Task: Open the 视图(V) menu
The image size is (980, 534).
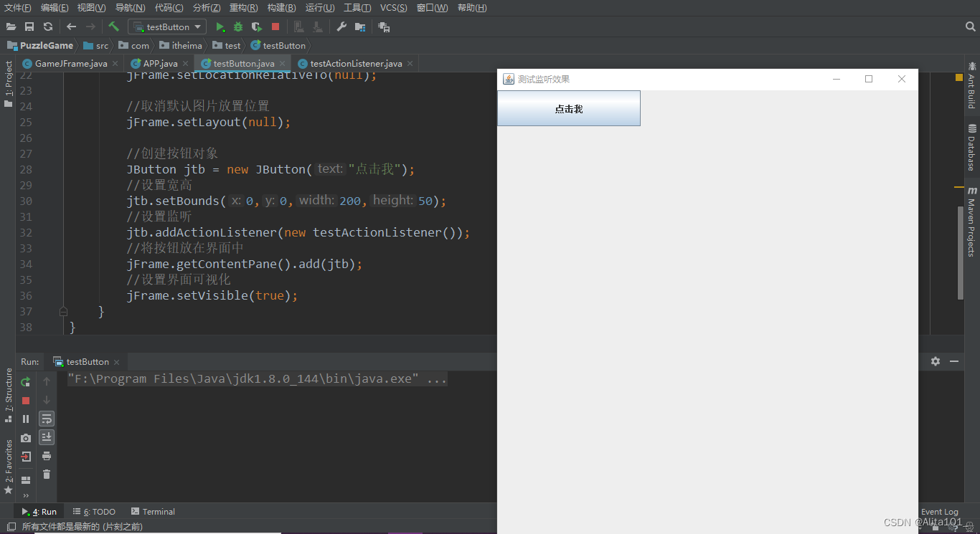Action: point(91,8)
